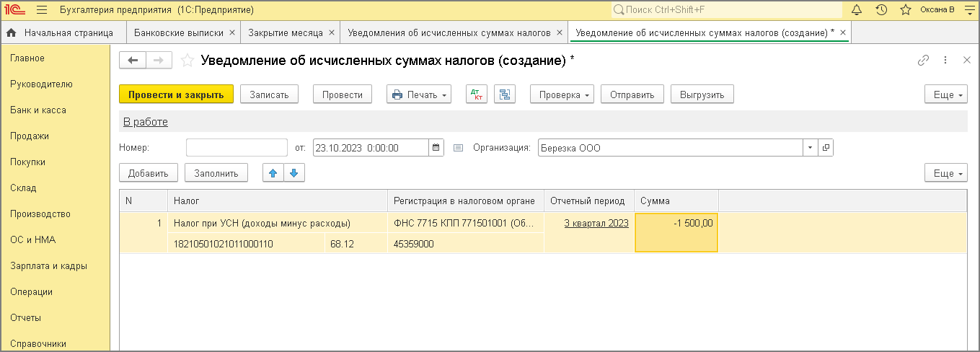Open Справочники section in sidebar
The width and height of the screenshot is (980, 352).
coord(38,344)
